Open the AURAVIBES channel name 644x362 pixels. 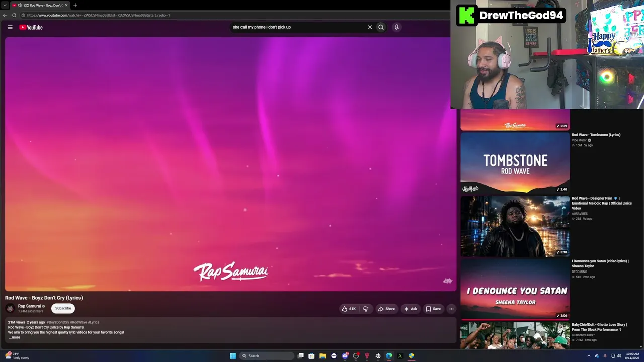(x=580, y=214)
